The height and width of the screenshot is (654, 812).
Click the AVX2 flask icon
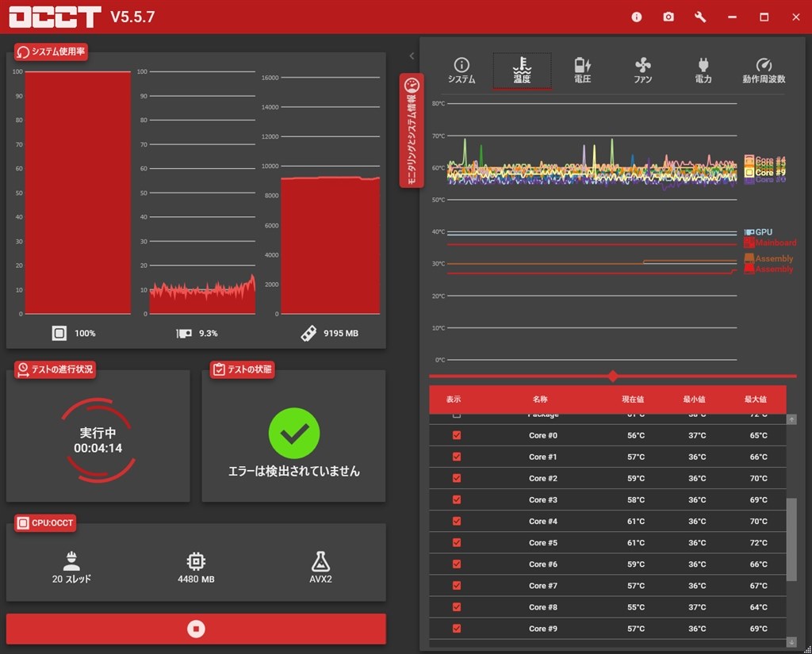tap(320, 561)
